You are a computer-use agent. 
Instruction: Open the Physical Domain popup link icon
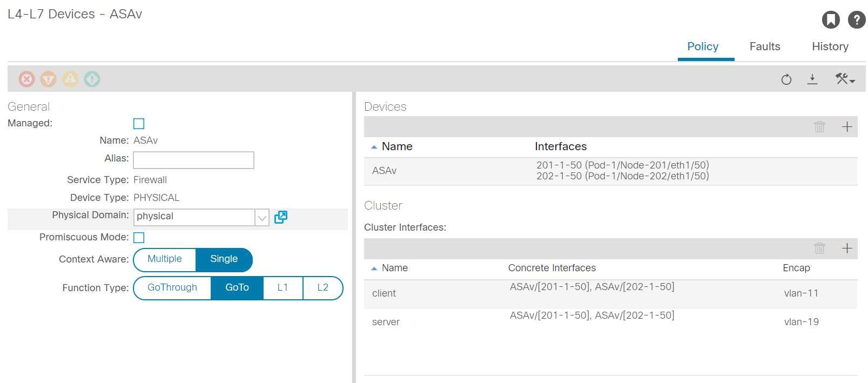pyautogui.click(x=281, y=217)
